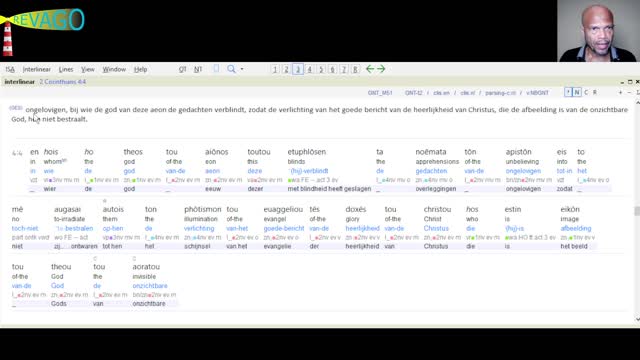Toggle the C display mode button
The image size is (640, 360).
(x=586, y=93)
